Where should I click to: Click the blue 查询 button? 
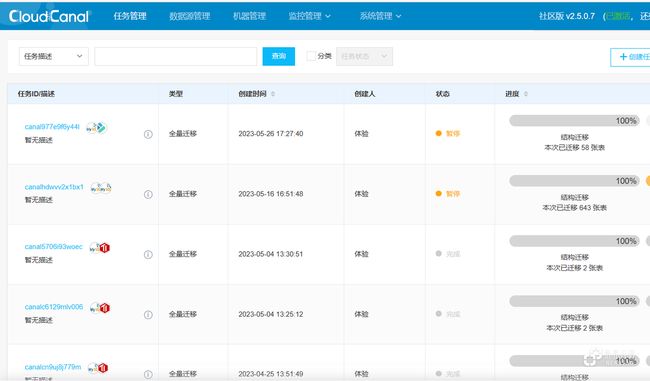point(279,56)
